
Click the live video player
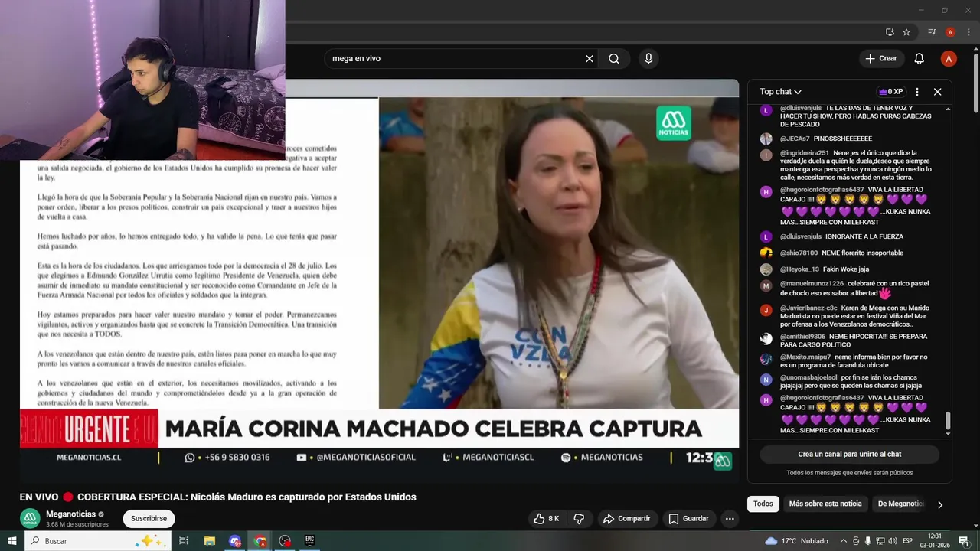[x=379, y=279]
